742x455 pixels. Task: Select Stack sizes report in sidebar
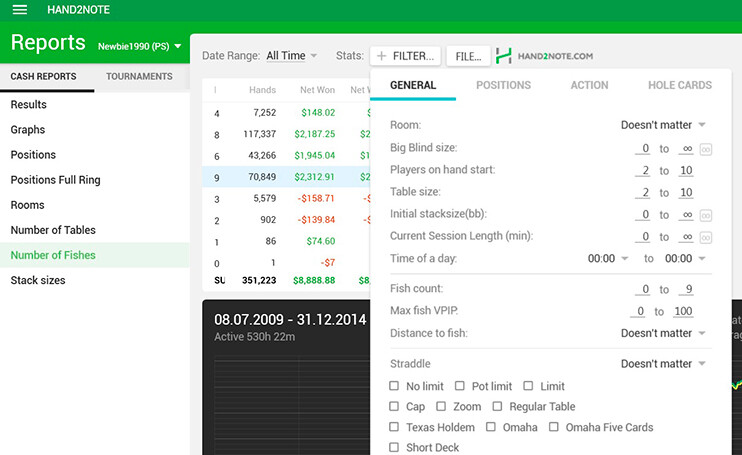38,280
